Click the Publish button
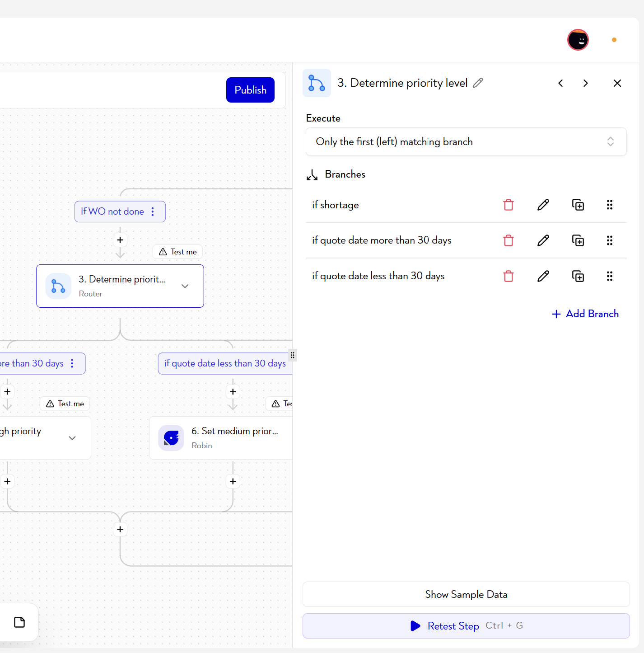 pos(250,90)
